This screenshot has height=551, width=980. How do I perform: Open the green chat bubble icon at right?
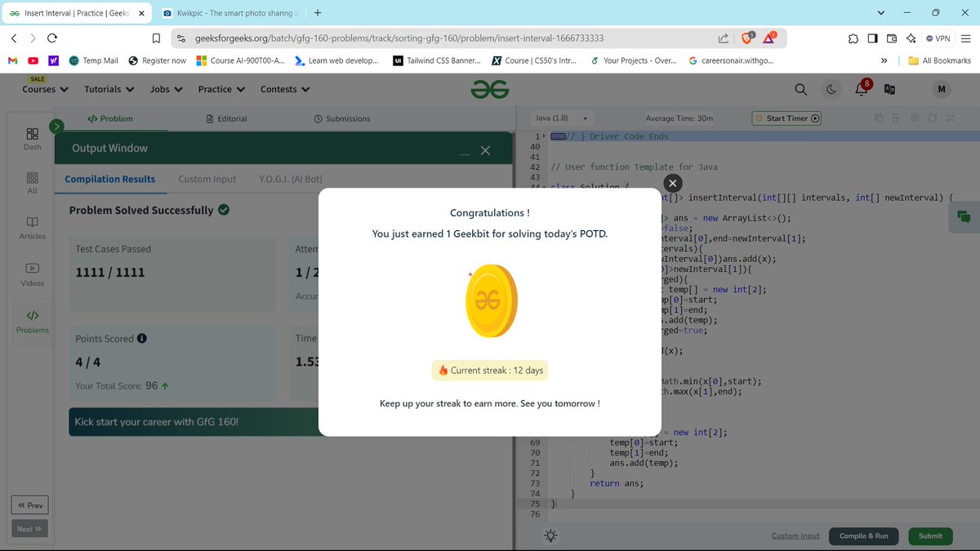pos(964,216)
